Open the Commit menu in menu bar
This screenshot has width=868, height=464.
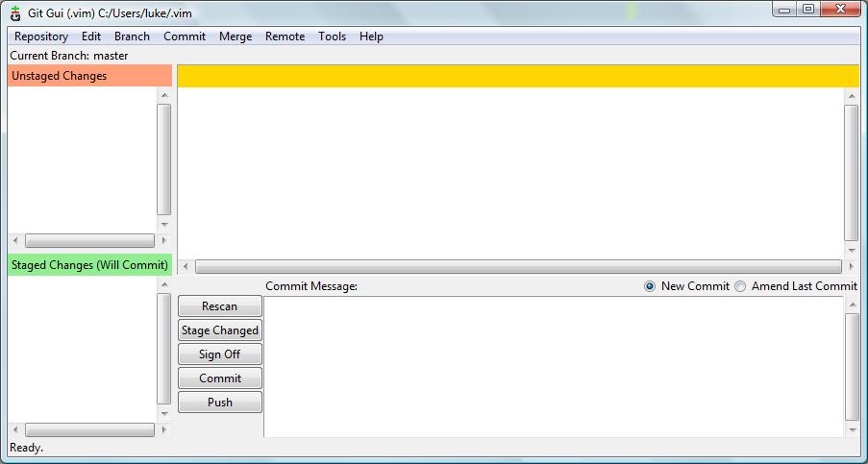185,37
